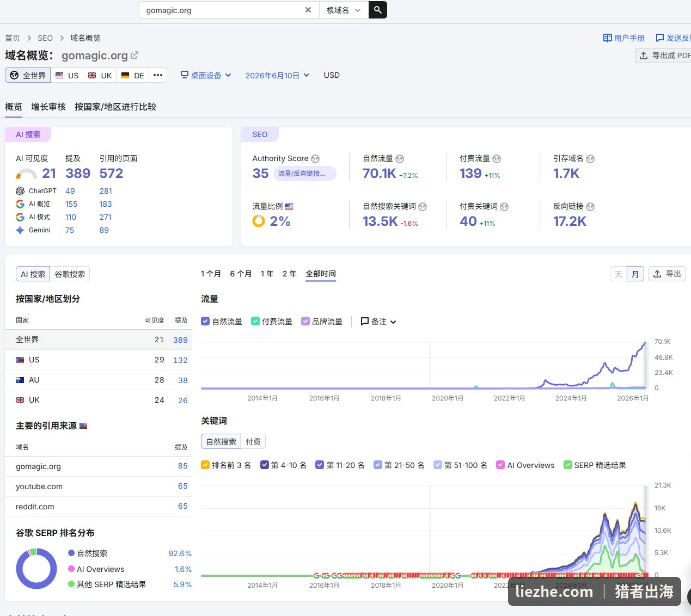This screenshot has width=691, height=616.
Task: Toggle the 第 51-100 名 checkbox
Action: 438,465
